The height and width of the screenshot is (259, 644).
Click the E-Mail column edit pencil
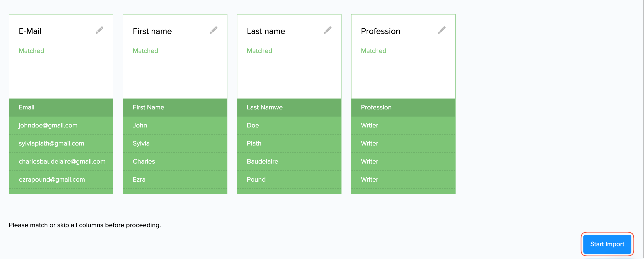(99, 30)
